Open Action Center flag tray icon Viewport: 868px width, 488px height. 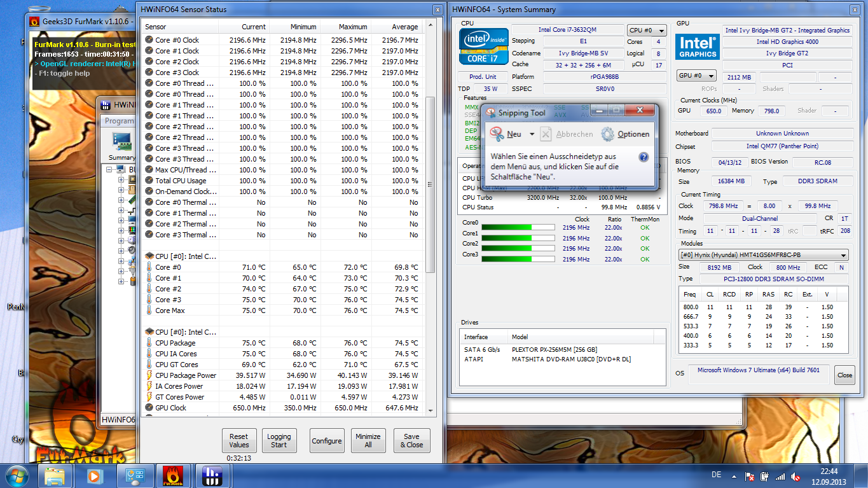(750, 475)
